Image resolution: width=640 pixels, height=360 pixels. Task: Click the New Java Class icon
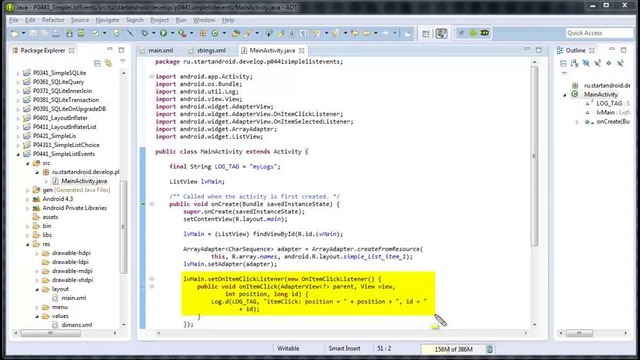point(215,33)
